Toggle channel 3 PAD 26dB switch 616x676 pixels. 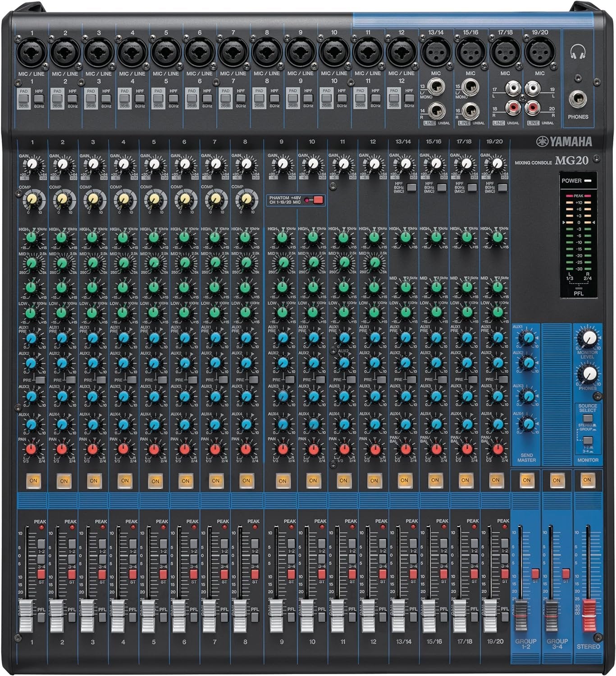point(91,96)
